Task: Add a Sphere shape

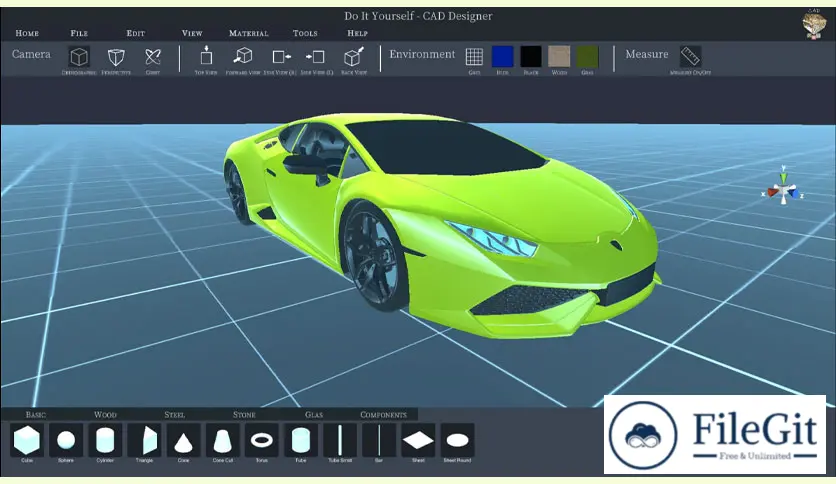Action: tap(66, 440)
